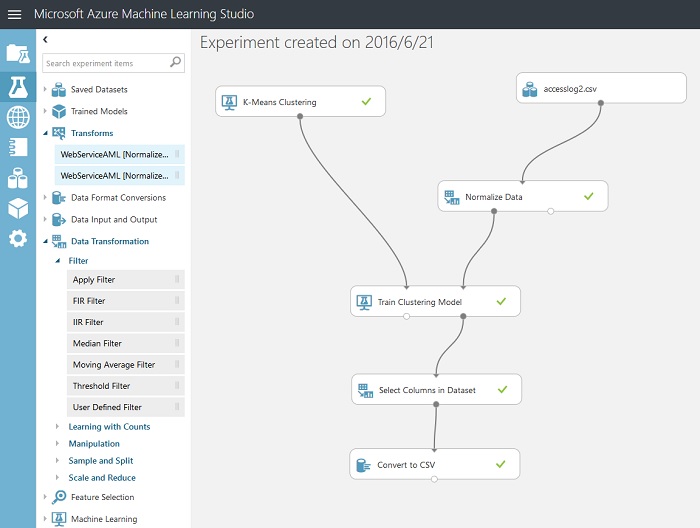Click Normalize Data module icon
Viewport: 700px width, 528px height.
(x=452, y=197)
